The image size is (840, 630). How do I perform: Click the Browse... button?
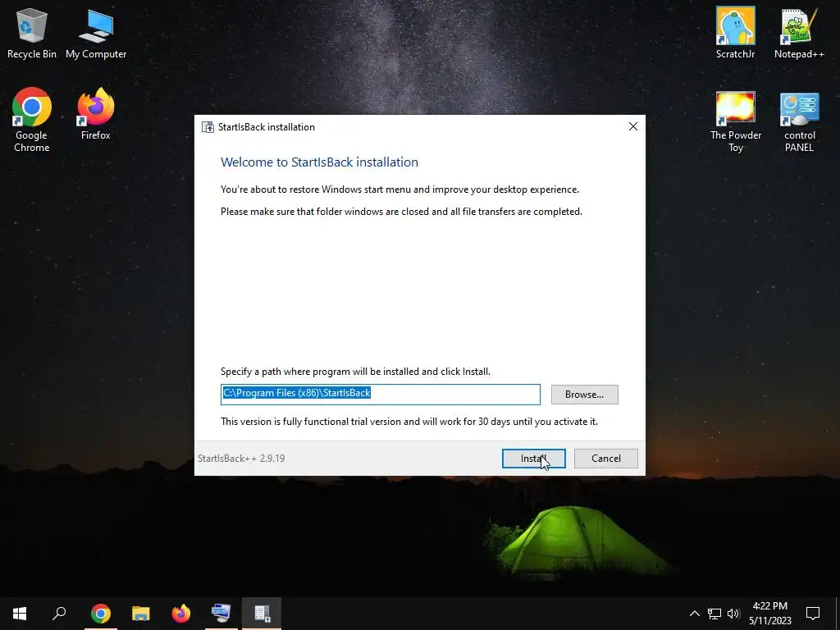584,395
